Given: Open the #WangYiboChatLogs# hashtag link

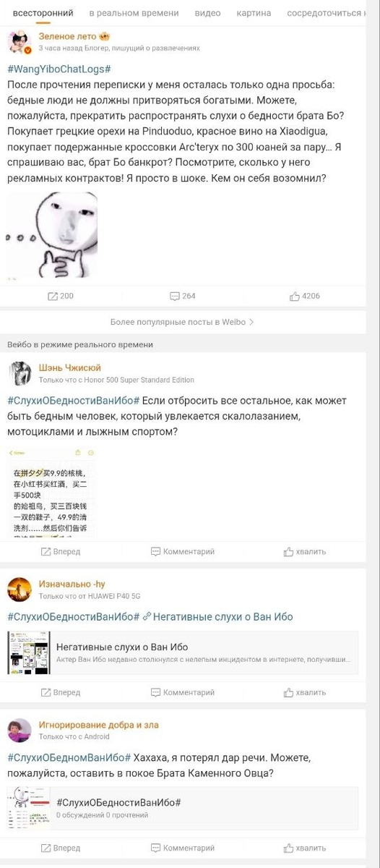Looking at the screenshot, I should click(59, 68).
